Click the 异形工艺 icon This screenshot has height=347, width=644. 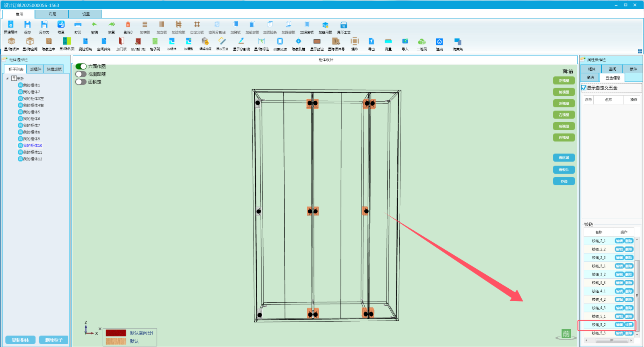click(x=344, y=25)
